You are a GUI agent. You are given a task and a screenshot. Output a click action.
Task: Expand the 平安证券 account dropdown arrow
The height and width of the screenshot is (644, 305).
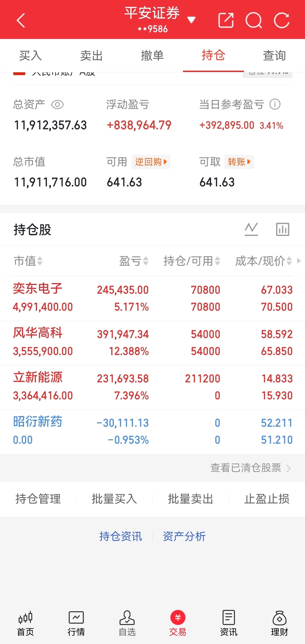(191, 20)
